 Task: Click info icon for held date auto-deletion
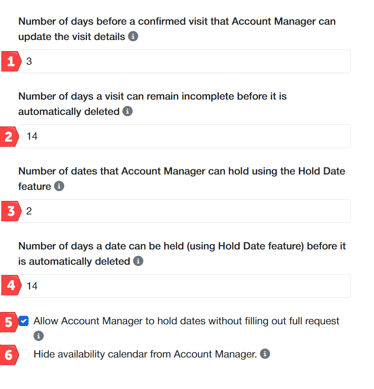(x=138, y=261)
